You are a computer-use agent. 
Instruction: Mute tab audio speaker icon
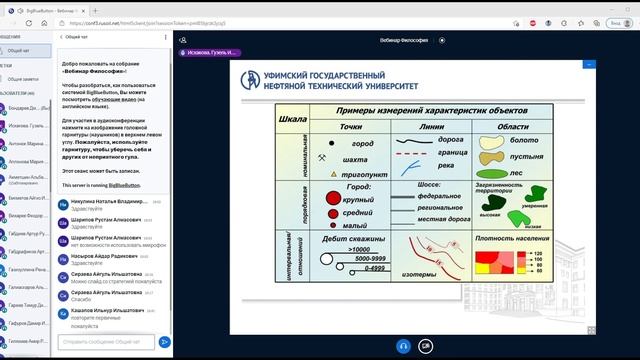[x=20, y=11]
